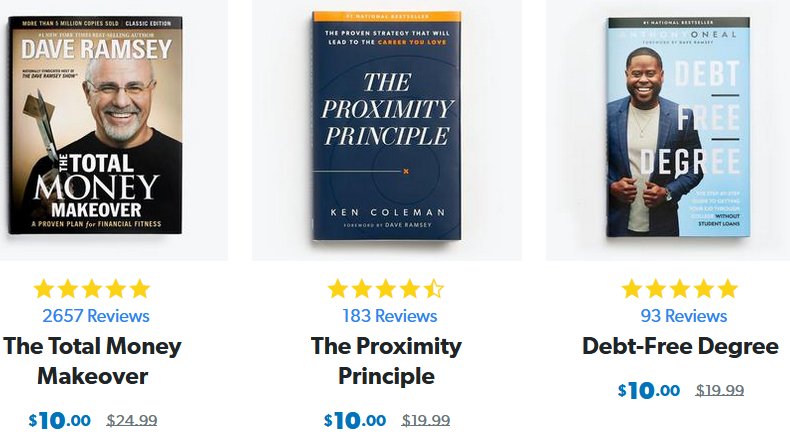Image resolution: width=790 pixels, height=448 pixels.
Task: Open the 2657 Reviews link
Action: (96, 316)
